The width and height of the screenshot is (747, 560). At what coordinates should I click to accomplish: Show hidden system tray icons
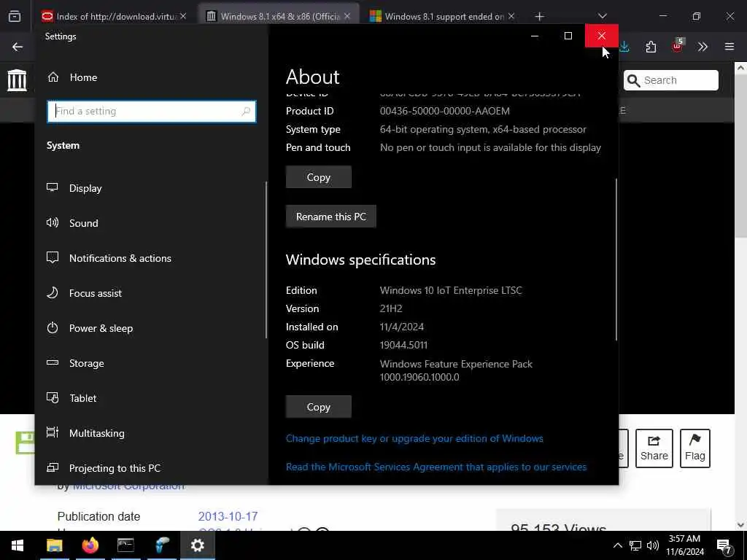[x=617, y=545]
